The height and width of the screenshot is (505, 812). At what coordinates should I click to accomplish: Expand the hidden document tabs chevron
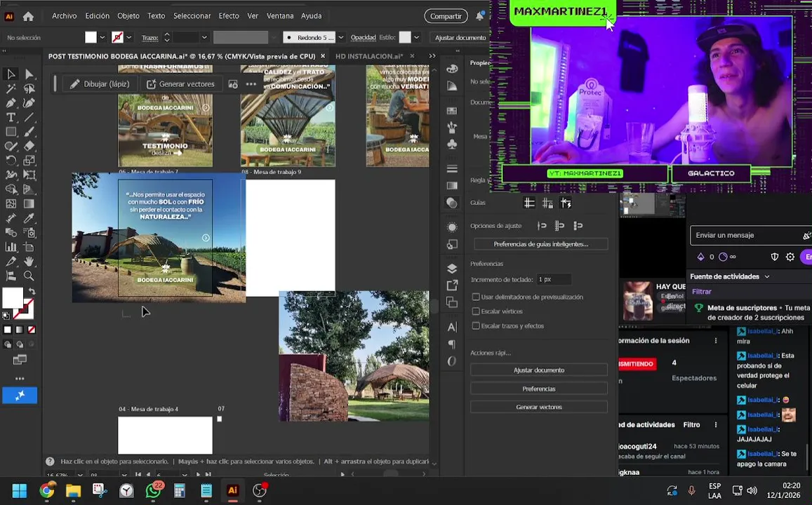pos(432,56)
